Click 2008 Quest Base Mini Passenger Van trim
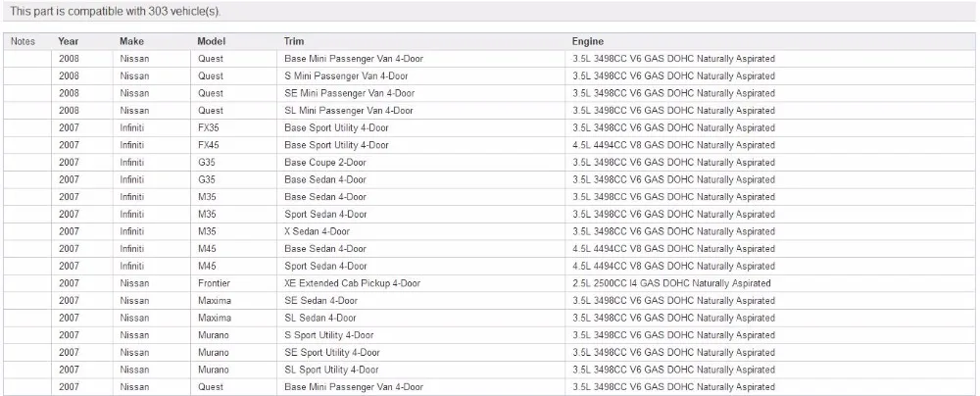This screenshot has height=396, width=980. (x=354, y=59)
